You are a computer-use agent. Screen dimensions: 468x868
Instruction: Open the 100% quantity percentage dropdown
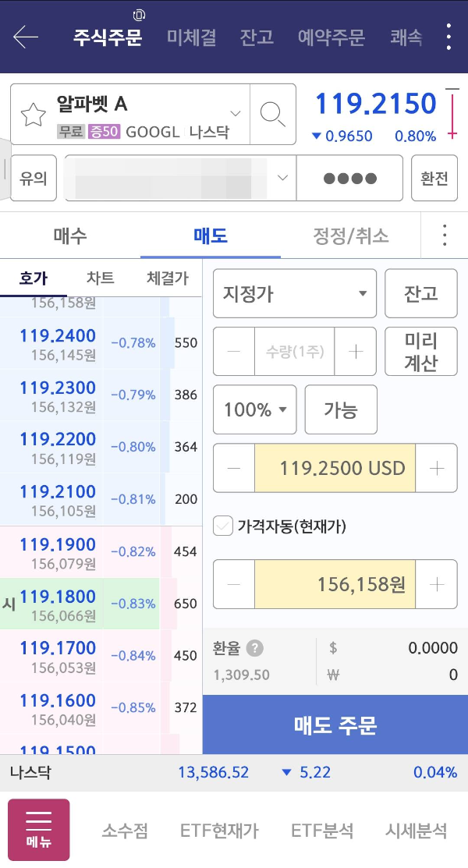click(x=254, y=409)
